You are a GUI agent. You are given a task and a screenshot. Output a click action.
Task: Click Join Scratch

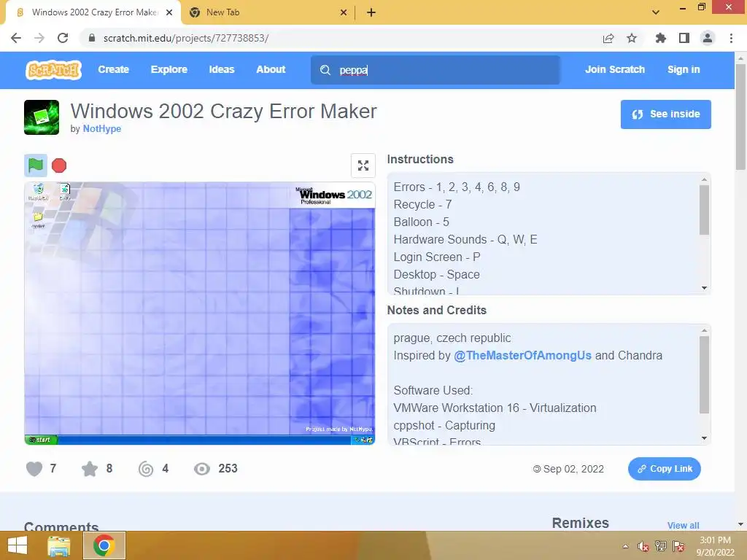click(614, 69)
